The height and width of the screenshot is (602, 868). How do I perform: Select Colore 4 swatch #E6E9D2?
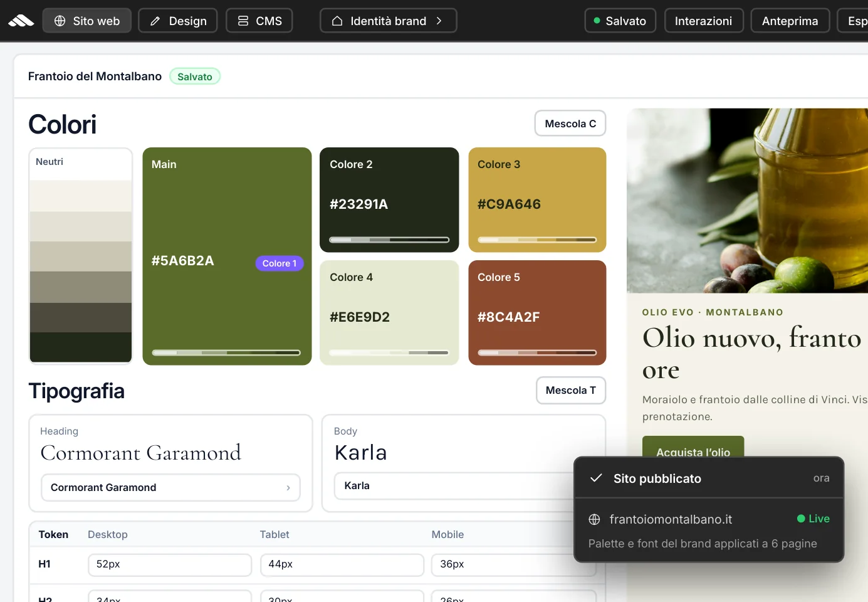[389, 312]
